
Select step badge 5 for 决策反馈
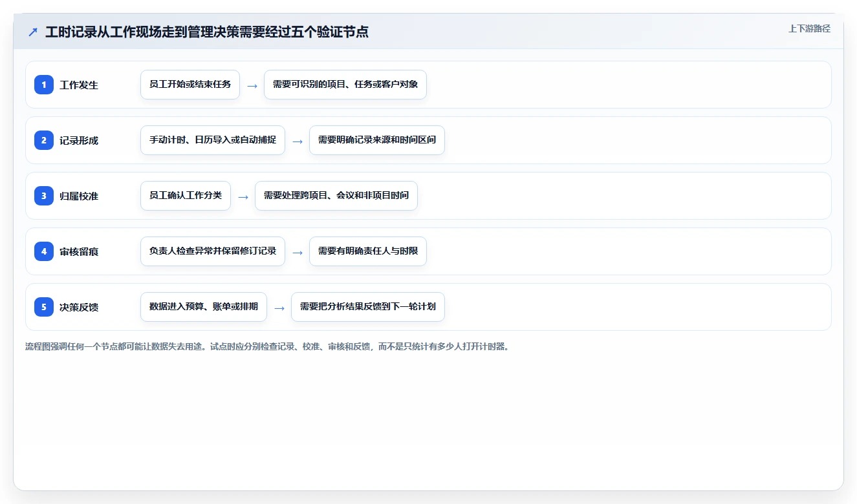click(44, 307)
